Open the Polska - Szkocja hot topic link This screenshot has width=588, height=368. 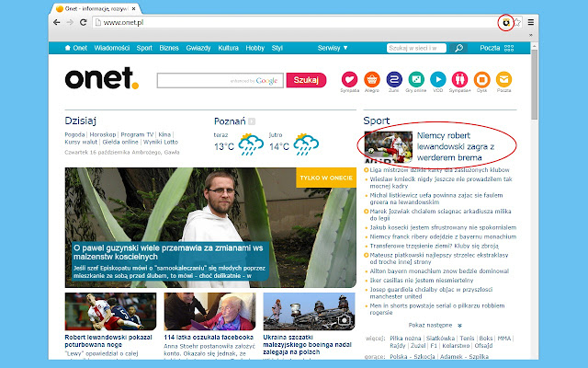point(413,357)
